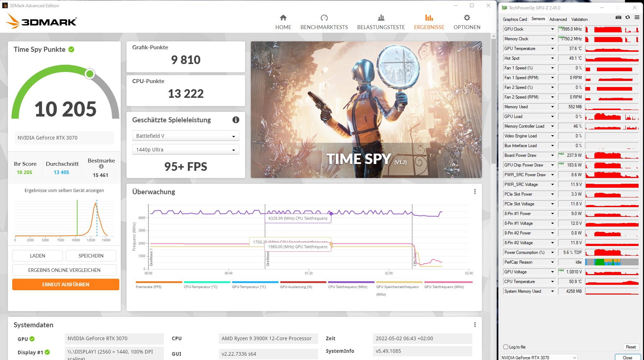Open three-dot menu of Überwachung panel

click(x=475, y=192)
